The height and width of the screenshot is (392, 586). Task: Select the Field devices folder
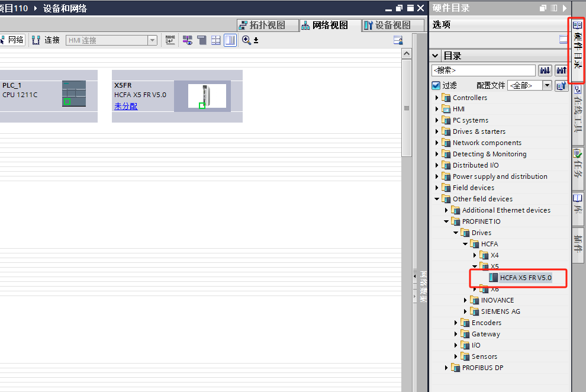click(x=474, y=188)
